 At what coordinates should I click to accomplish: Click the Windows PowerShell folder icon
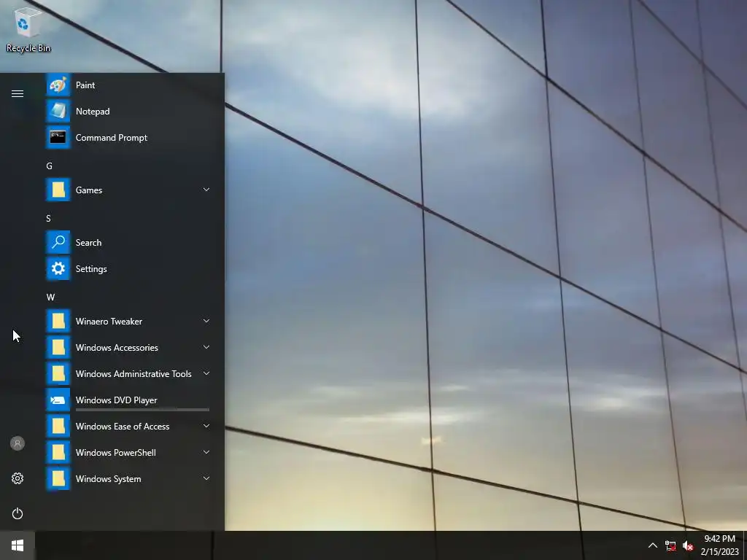pos(58,452)
